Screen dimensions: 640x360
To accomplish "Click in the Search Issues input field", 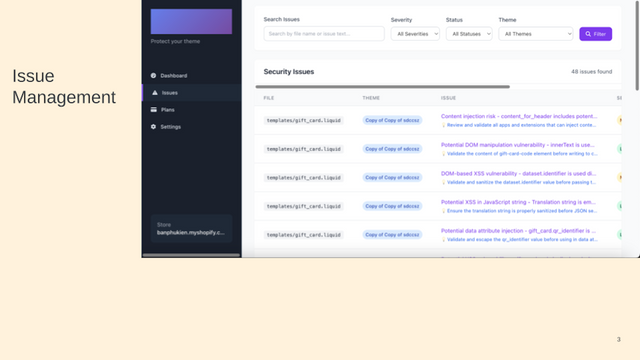I will click(324, 34).
